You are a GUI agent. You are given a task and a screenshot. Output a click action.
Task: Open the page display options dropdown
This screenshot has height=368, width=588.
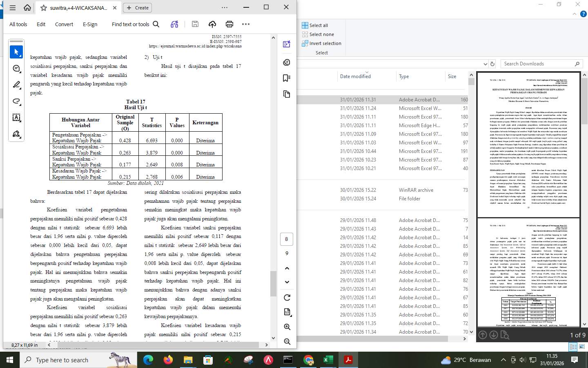[287, 312]
